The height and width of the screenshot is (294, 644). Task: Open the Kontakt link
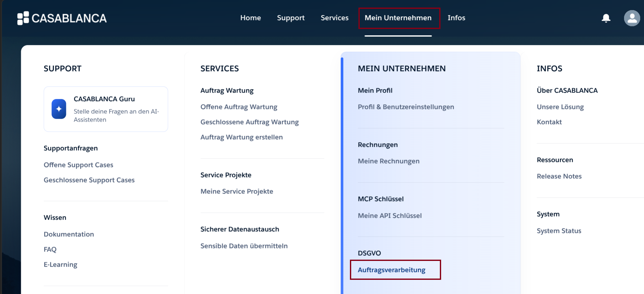[x=549, y=122]
